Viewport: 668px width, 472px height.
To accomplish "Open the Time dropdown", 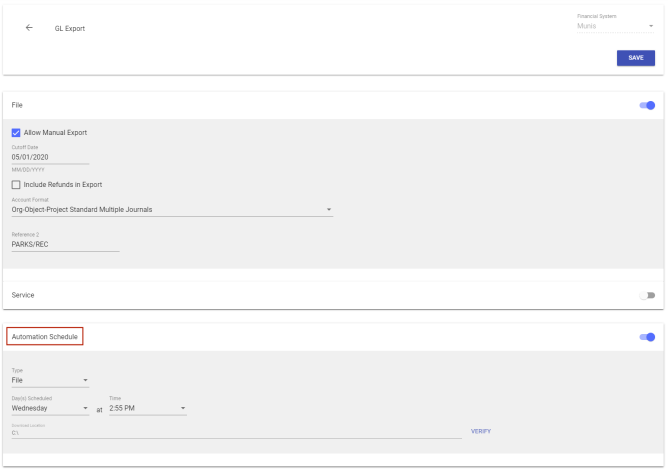I will pyautogui.click(x=147, y=408).
